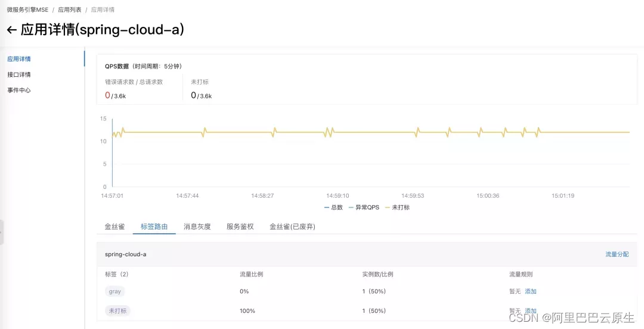Click the 0 / 3.6k value under 未打标

[x=202, y=95]
